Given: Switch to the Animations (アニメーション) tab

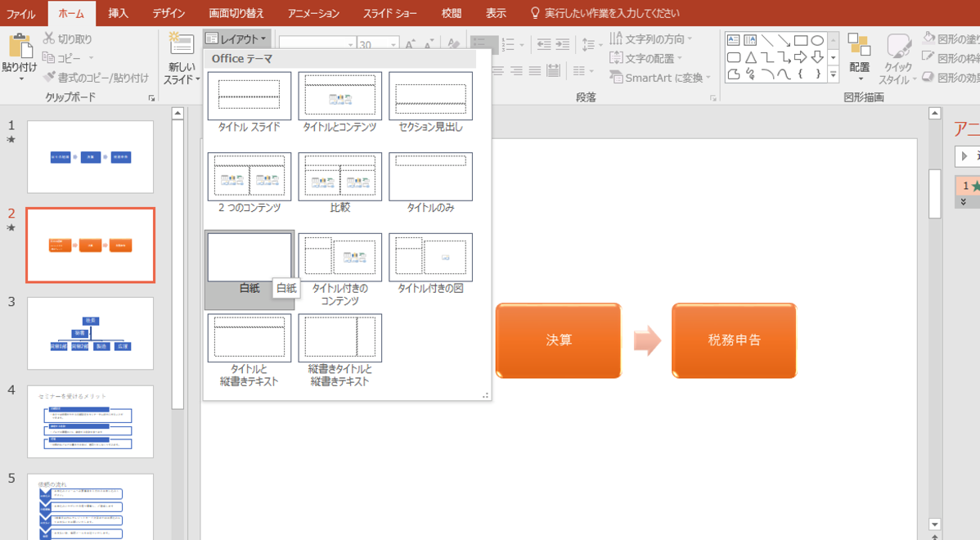Looking at the screenshot, I should (x=314, y=13).
